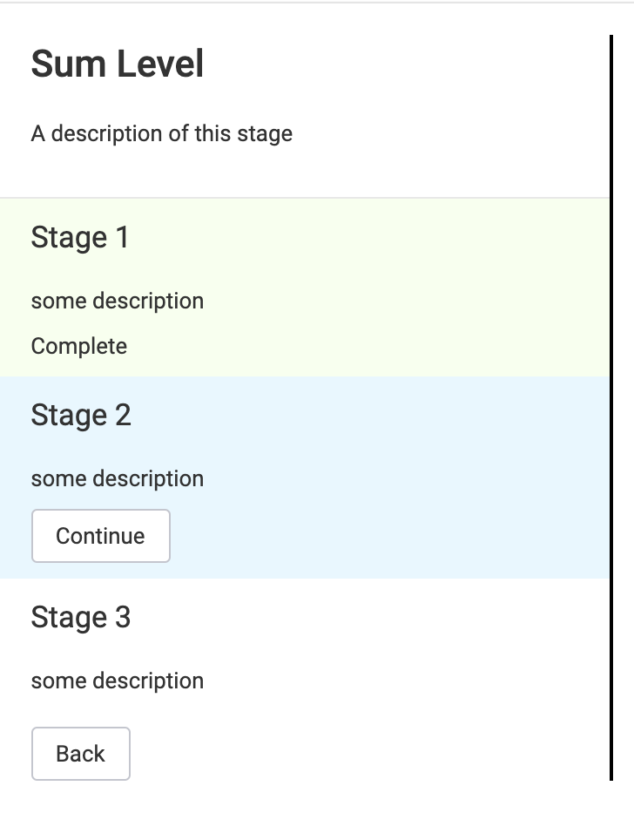Select the Stage 1 heading
634x840 pixels.
pos(80,237)
